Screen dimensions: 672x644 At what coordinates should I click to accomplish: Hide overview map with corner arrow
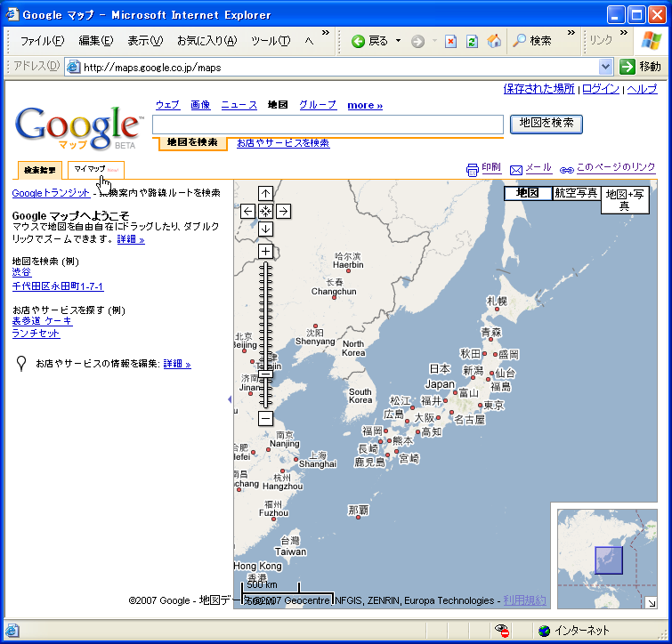pos(652,603)
